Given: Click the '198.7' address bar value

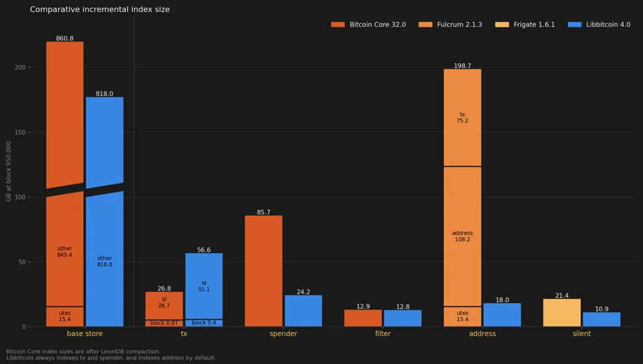Looking at the screenshot, I should click(463, 66).
